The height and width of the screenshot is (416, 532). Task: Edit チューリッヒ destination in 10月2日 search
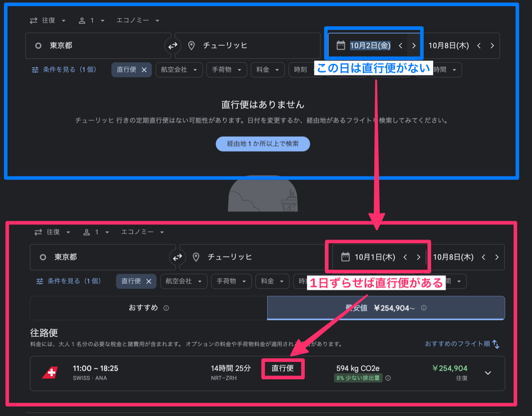click(x=247, y=46)
